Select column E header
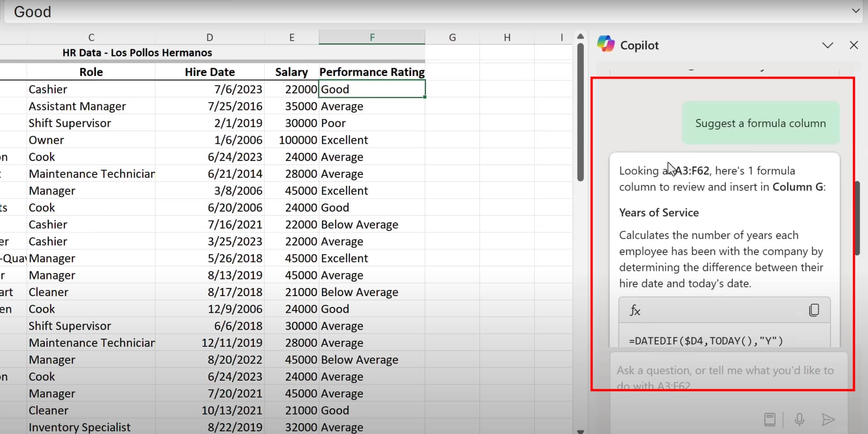The height and width of the screenshot is (434, 868). 292,38
